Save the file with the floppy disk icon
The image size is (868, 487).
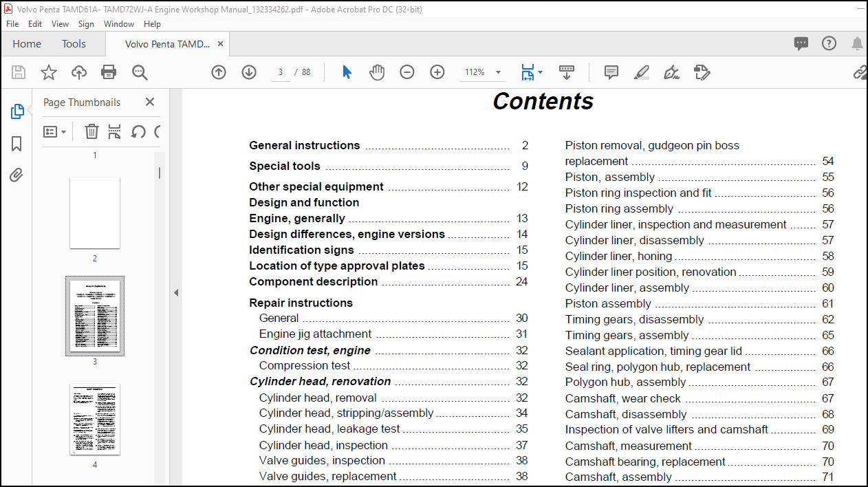[x=19, y=72]
